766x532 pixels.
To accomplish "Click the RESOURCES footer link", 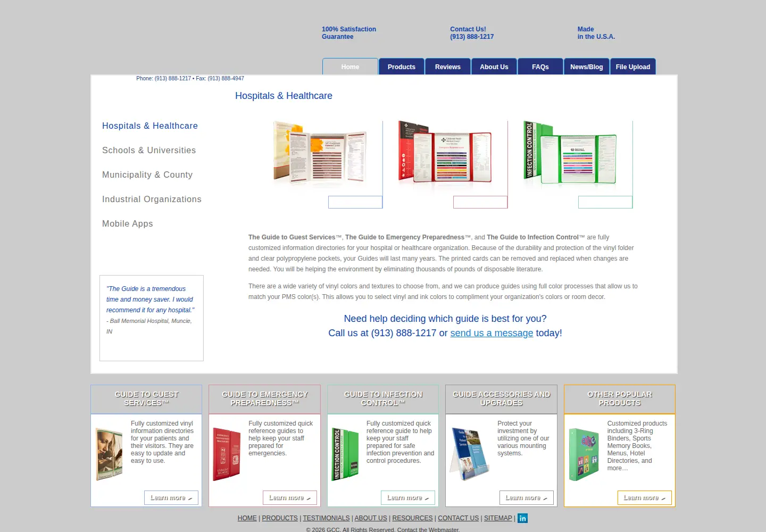I will coord(412,518).
